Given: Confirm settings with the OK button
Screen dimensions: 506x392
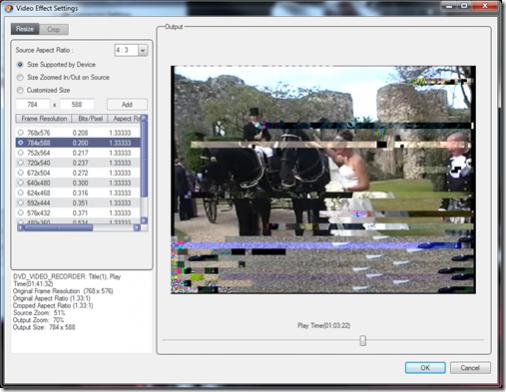Looking at the screenshot, I should point(425,368).
